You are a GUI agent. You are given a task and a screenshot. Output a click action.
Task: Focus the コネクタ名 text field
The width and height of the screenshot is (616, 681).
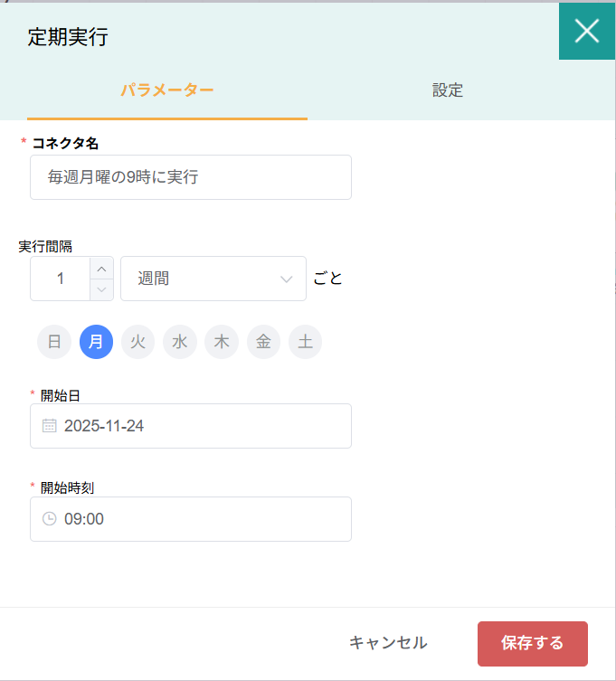(190, 177)
